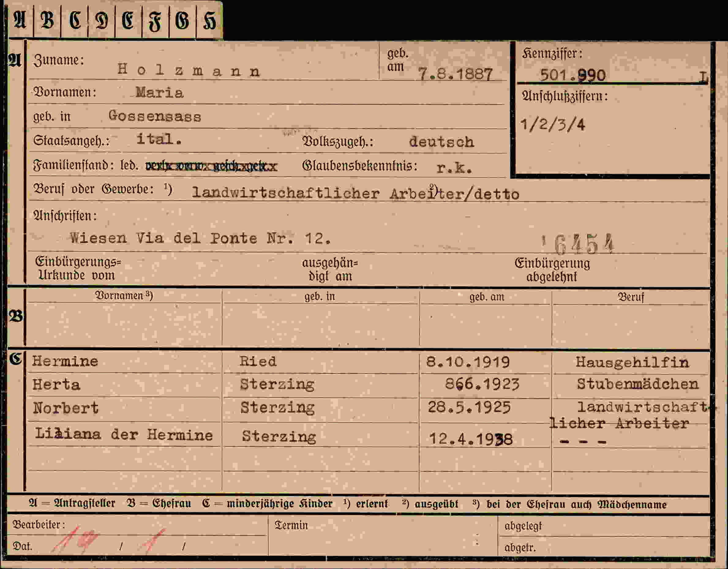728x569 pixels.
Task: Click the Kennziffer number 501.990
Action: (x=573, y=75)
